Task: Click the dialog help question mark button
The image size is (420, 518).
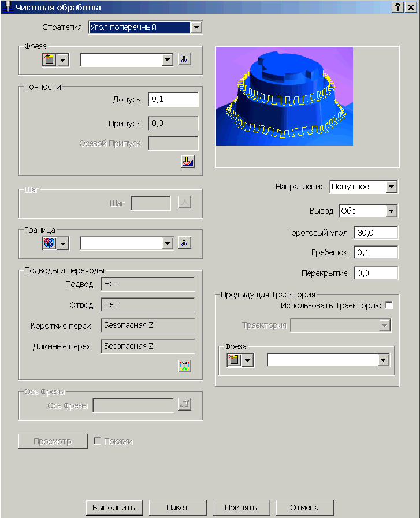Action: pos(398,7)
